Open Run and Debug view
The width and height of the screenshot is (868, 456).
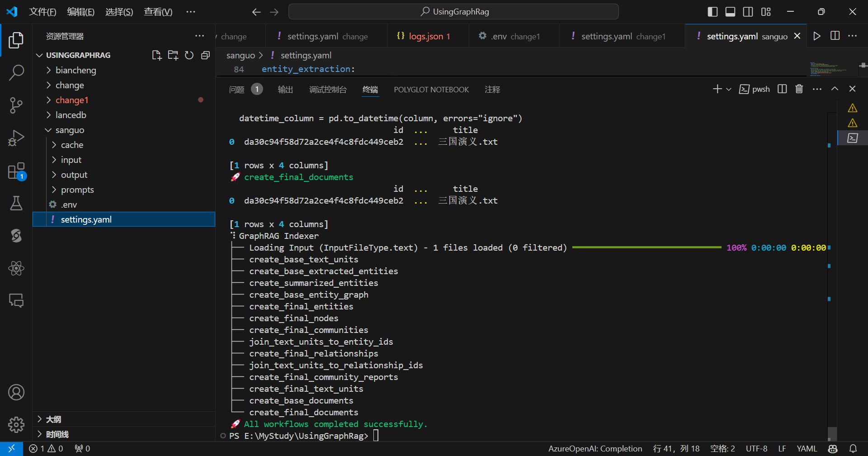point(16,138)
